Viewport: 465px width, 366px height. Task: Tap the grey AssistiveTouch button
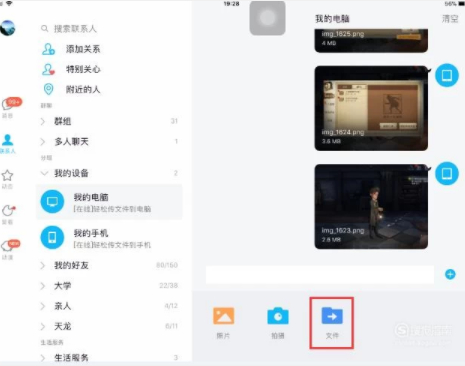[x=267, y=18]
